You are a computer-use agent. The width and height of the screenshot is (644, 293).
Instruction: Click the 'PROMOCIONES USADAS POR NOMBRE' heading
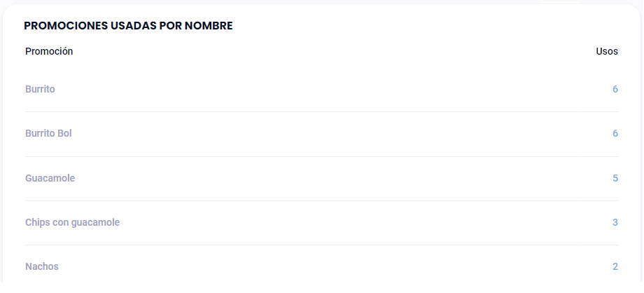[x=128, y=26]
